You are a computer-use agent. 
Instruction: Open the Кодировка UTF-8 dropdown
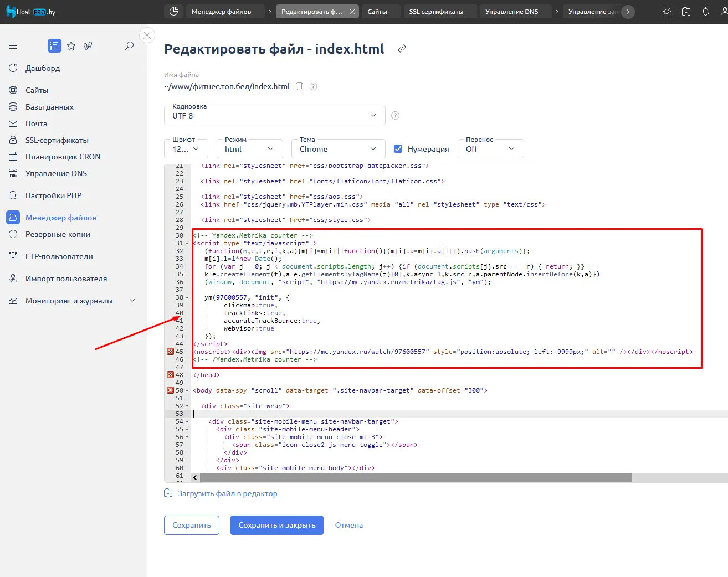pos(274,116)
